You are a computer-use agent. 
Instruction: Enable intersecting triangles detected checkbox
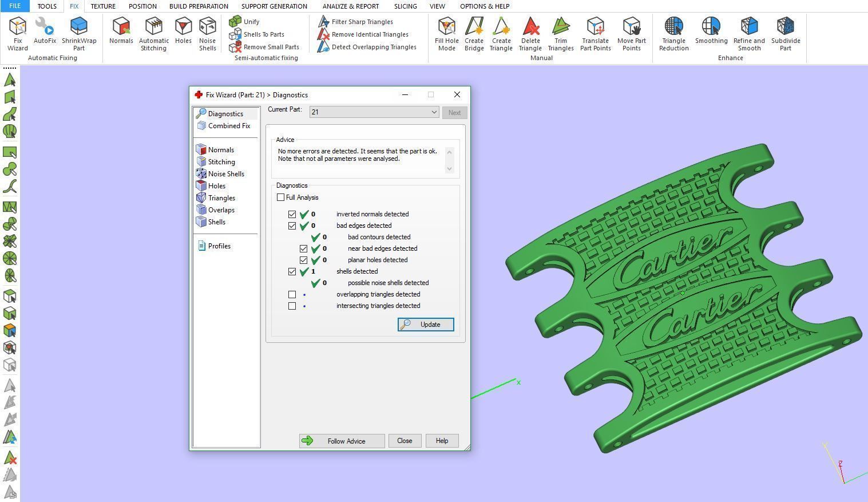292,306
